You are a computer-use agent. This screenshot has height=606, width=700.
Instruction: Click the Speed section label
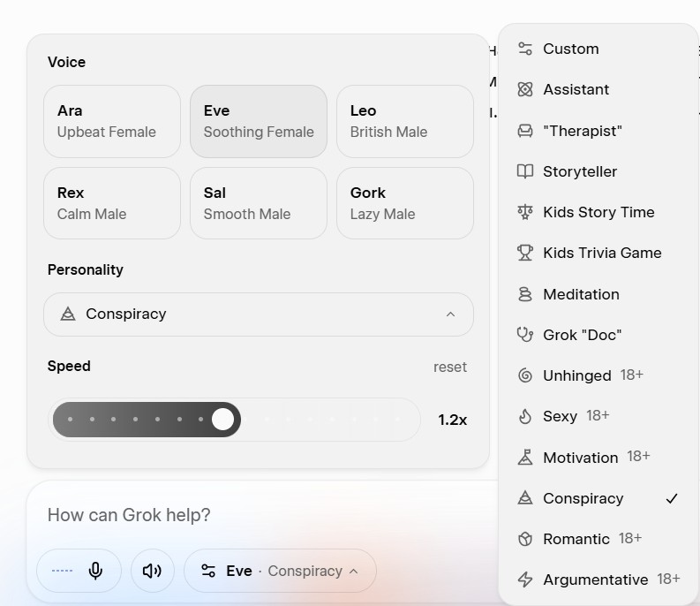(69, 366)
